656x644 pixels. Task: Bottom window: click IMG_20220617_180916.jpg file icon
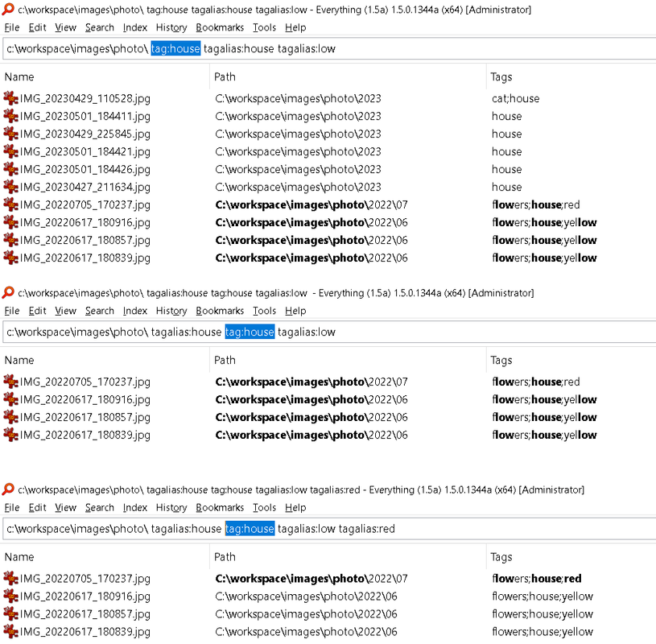tap(10, 596)
